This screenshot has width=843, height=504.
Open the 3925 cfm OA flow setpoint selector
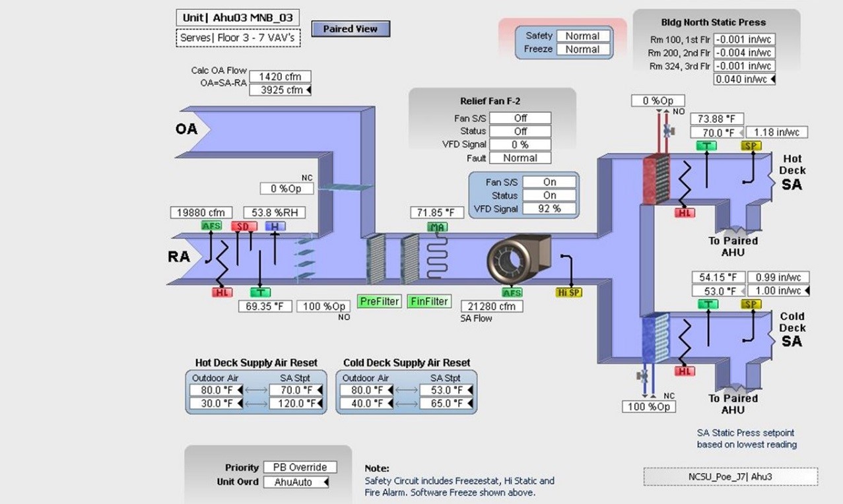coord(280,90)
